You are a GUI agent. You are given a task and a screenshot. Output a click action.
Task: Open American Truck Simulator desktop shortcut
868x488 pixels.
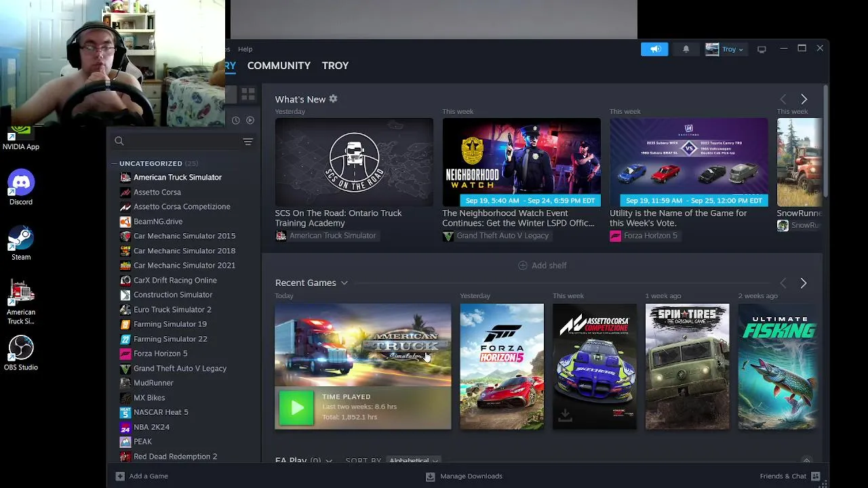click(x=21, y=302)
